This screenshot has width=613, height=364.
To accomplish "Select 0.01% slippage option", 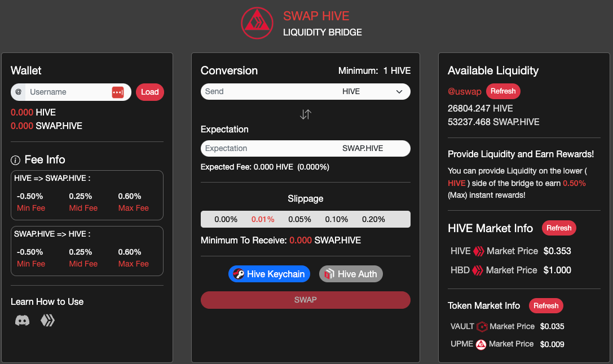I will click(263, 220).
